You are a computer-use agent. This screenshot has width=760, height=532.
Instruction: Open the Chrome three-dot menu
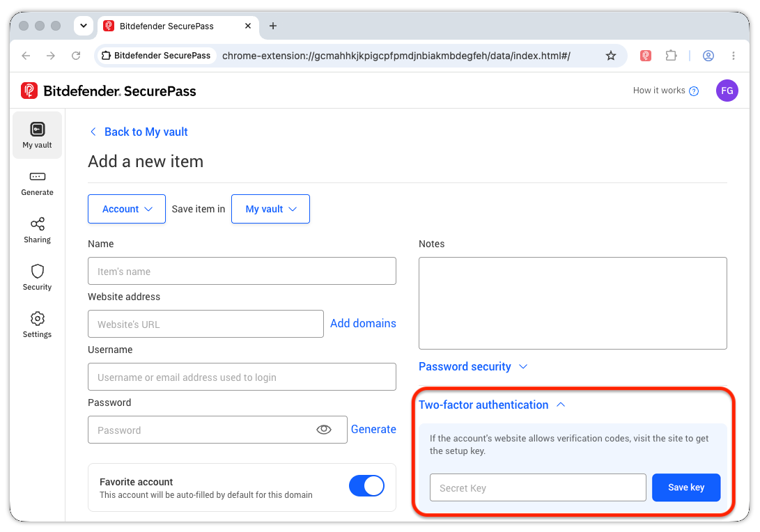tap(734, 56)
